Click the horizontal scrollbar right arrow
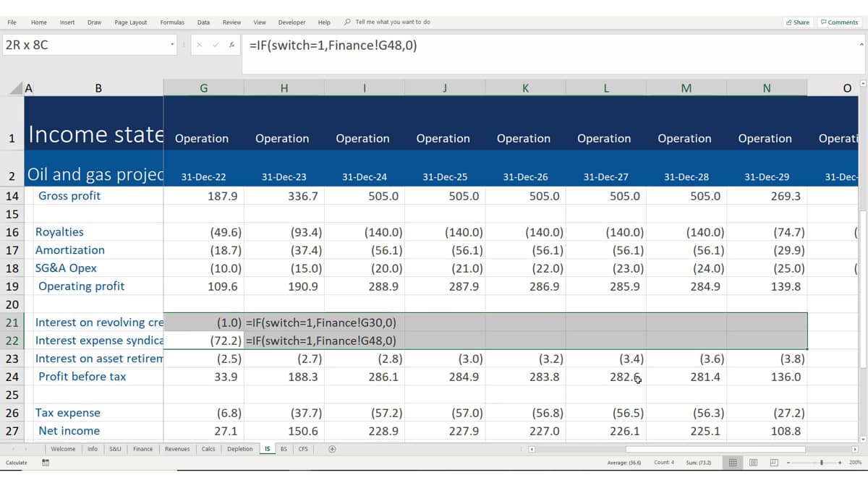 [854, 449]
